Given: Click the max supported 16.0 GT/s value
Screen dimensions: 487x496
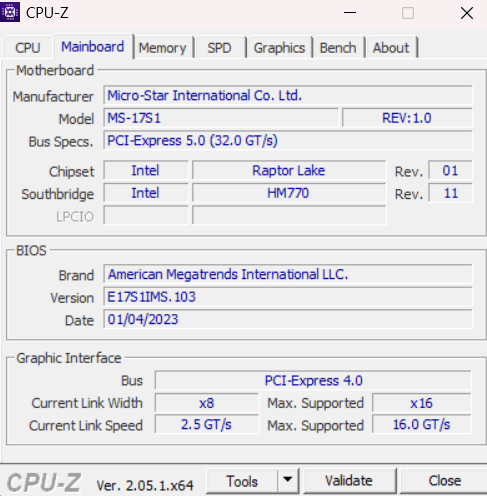Looking at the screenshot, I should pos(422,425).
